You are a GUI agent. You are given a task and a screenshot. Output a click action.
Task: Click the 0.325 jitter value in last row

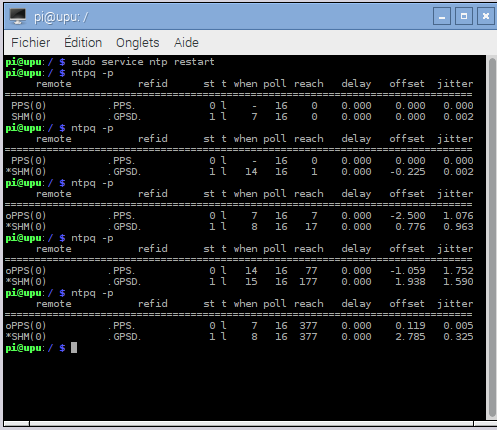click(x=458, y=337)
